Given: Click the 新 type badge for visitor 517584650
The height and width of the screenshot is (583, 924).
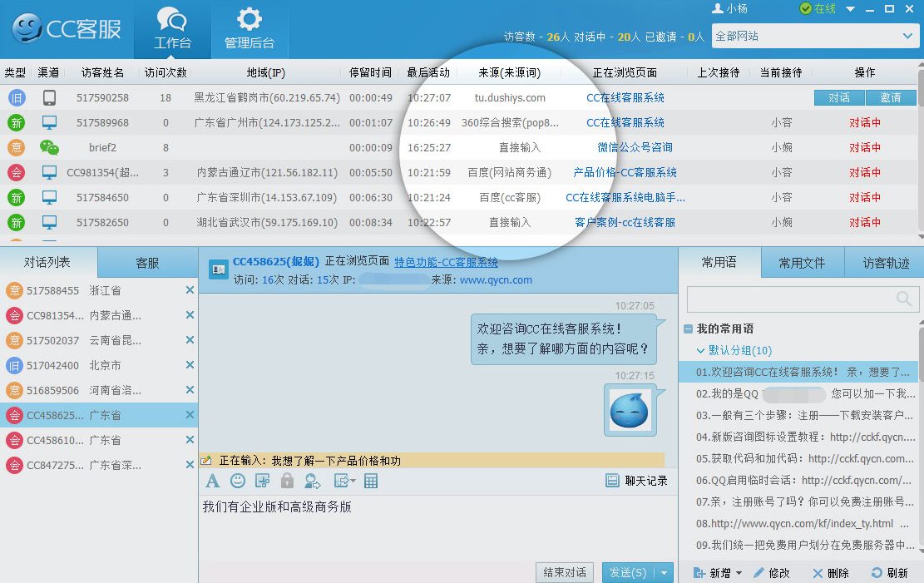Looking at the screenshot, I should (17, 197).
